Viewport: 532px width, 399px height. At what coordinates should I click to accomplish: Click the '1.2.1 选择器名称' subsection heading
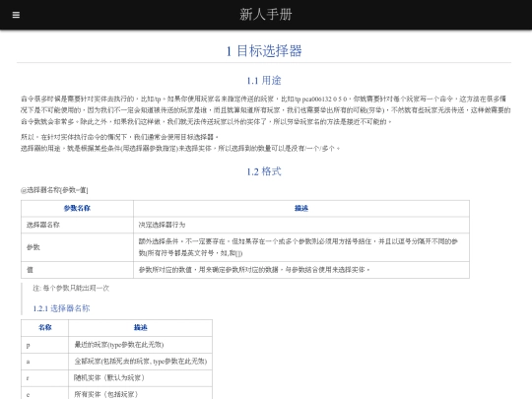click(x=61, y=308)
